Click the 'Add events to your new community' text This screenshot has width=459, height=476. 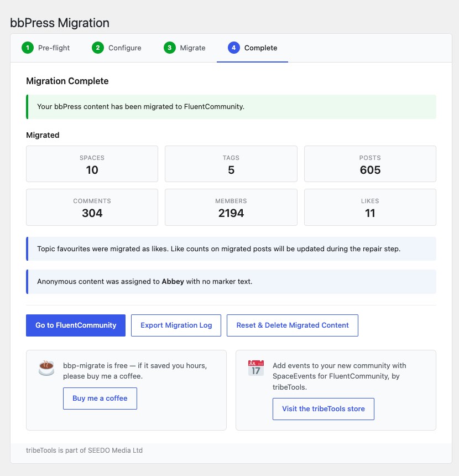tap(339, 376)
